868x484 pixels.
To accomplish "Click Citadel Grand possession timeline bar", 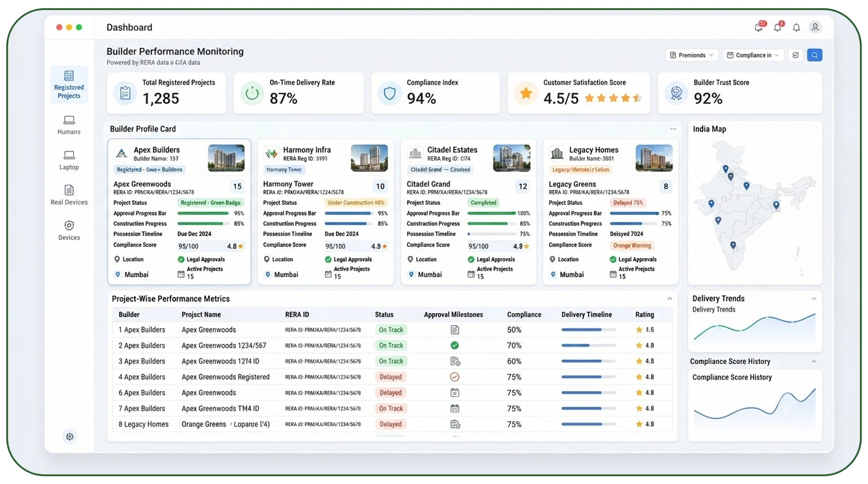I will 492,234.
